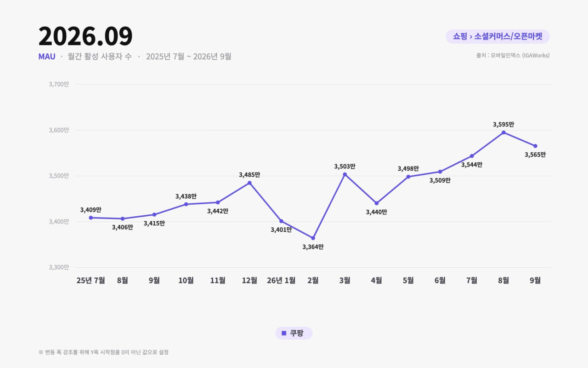The height and width of the screenshot is (368, 588).
Task: Click the 3,565만 data label
Action: [535, 155]
